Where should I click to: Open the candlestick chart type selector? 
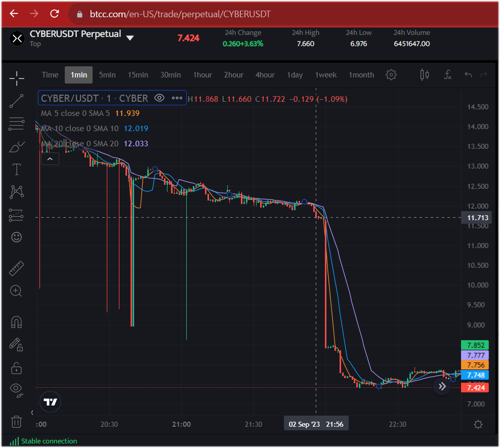click(x=425, y=75)
